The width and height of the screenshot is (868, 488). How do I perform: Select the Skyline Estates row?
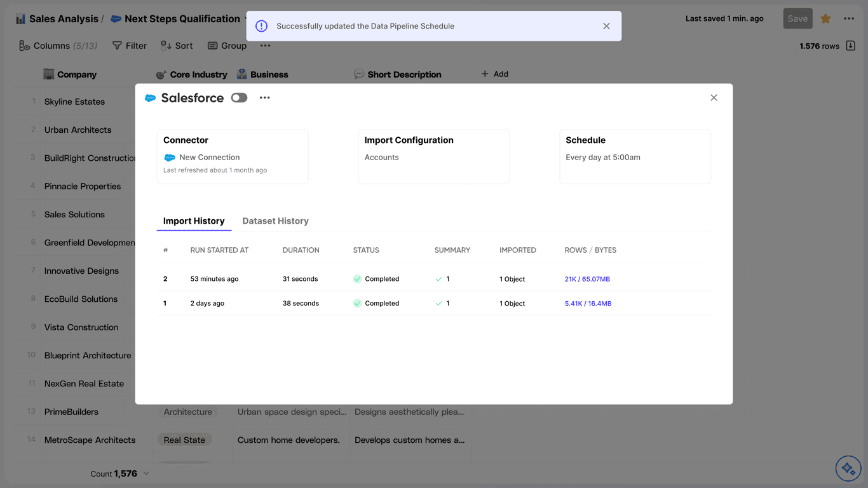click(x=74, y=102)
